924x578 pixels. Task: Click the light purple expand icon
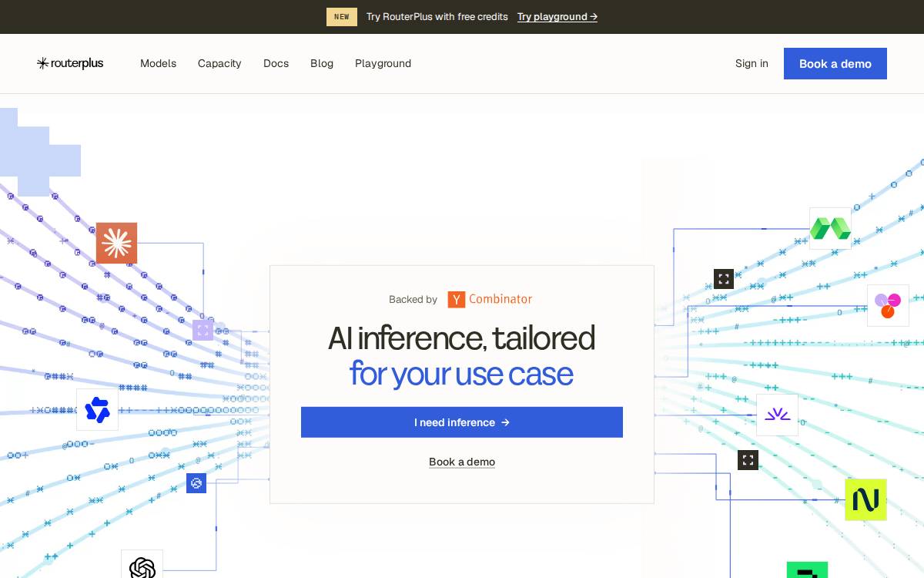(x=203, y=331)
